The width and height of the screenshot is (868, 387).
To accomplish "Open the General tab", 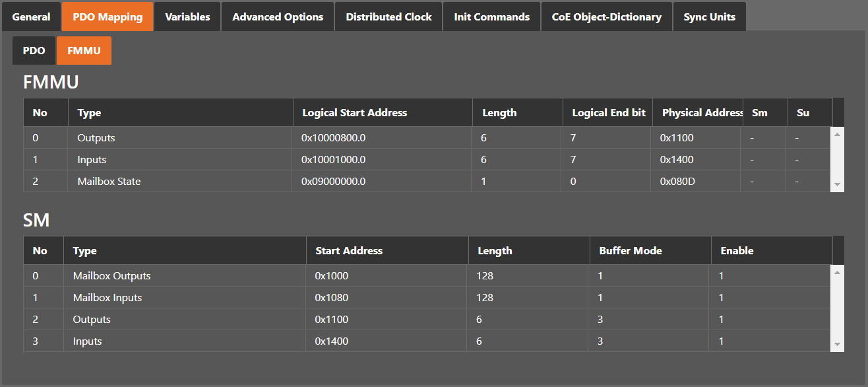I will tap(31, 17).
